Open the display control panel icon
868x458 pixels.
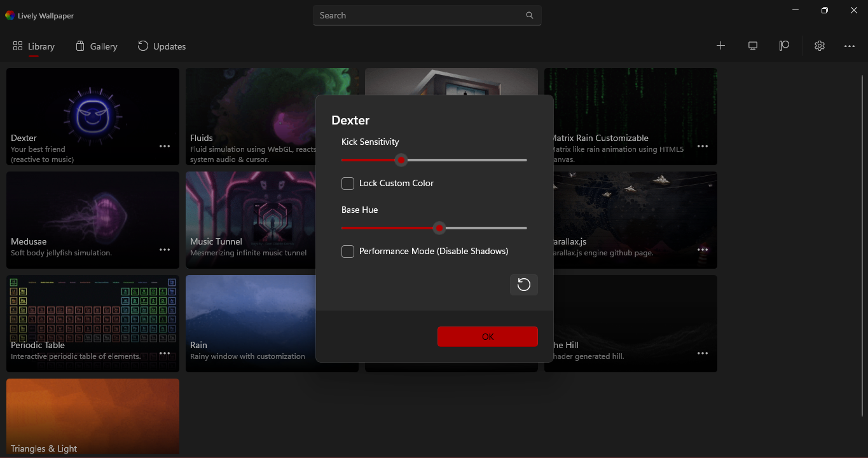(x=753, y=46)
